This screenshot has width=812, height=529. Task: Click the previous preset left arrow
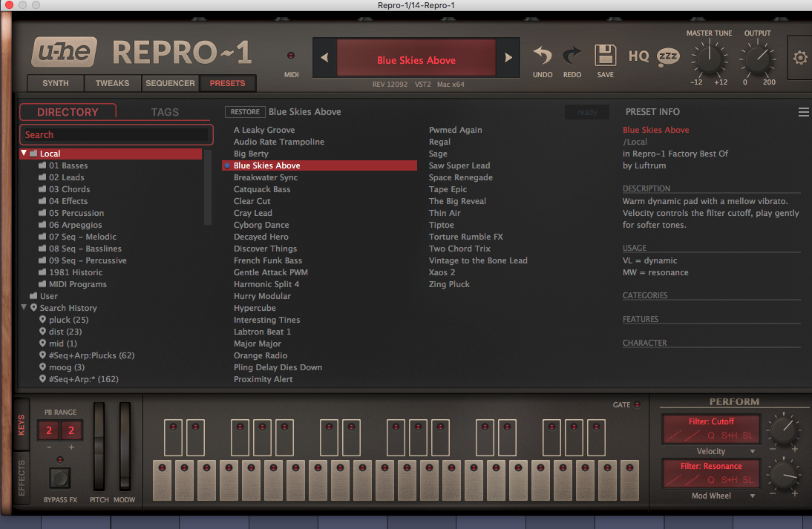[324, 57]
